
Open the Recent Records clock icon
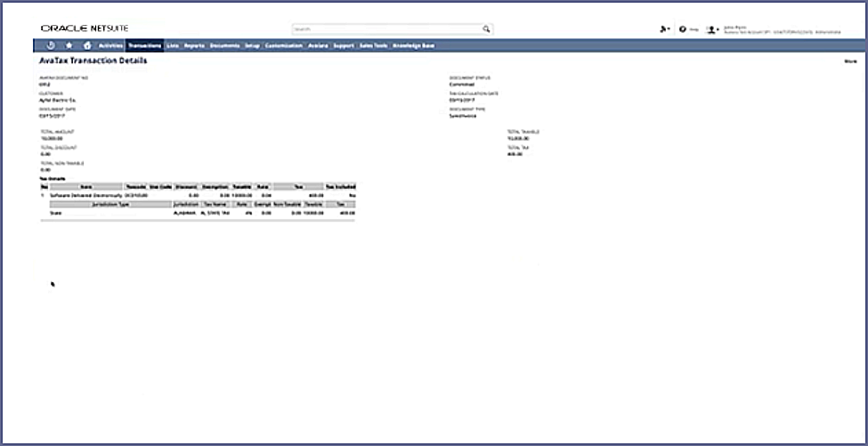pyautogui.click(x=51, y=45)
